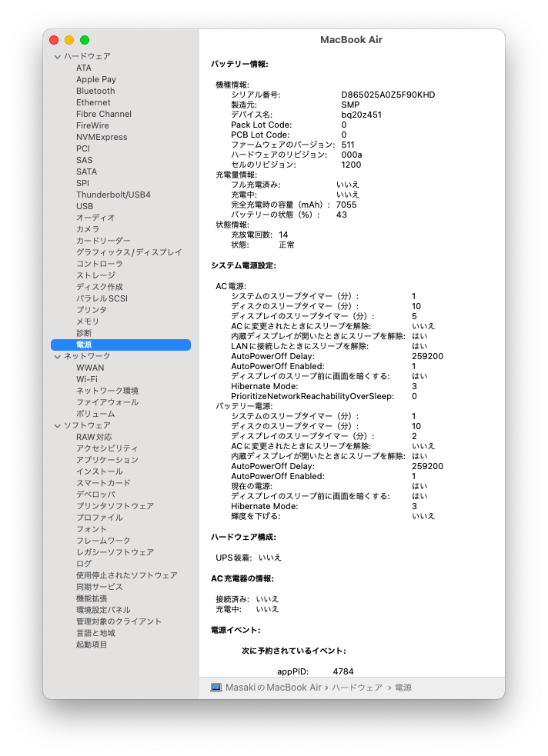This screenshot has height=756, width=548.
Task: Select 環境設定パネル item
Action: 103,611
